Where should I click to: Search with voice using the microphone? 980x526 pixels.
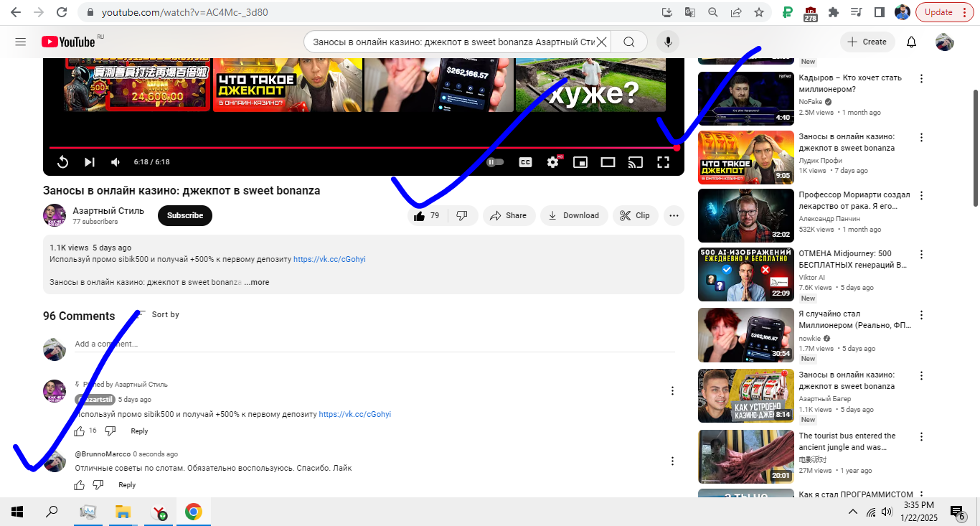(668, 42)
